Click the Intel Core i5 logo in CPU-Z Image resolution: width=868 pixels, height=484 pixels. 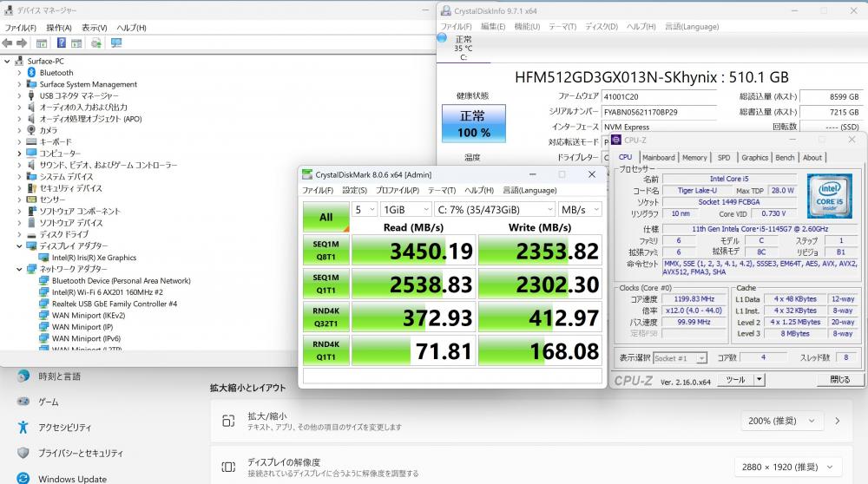pyautogui.click(x=827, y=194)
